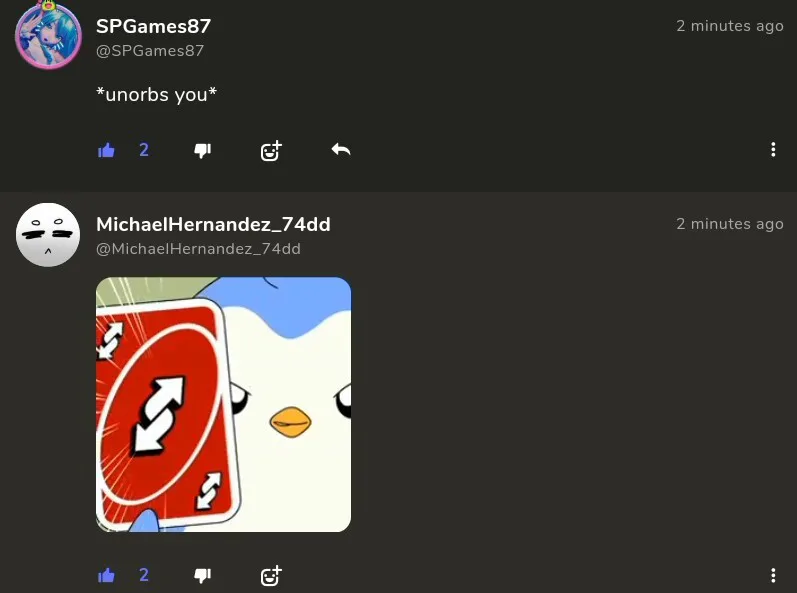The width and height of the screenshot is (797, 593).
Task: Reply to the SPGames87 comment
Action: point(341,150)
